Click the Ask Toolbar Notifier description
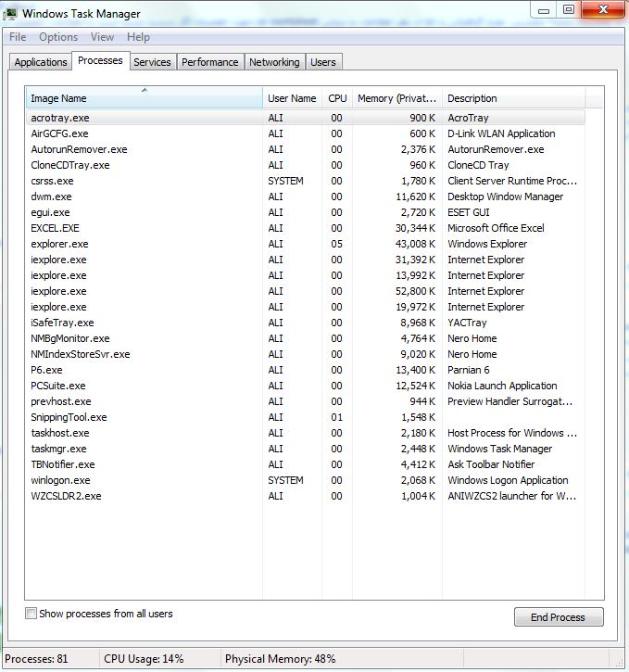The height and width of the screenshot is (672, 629). [491, 464]
